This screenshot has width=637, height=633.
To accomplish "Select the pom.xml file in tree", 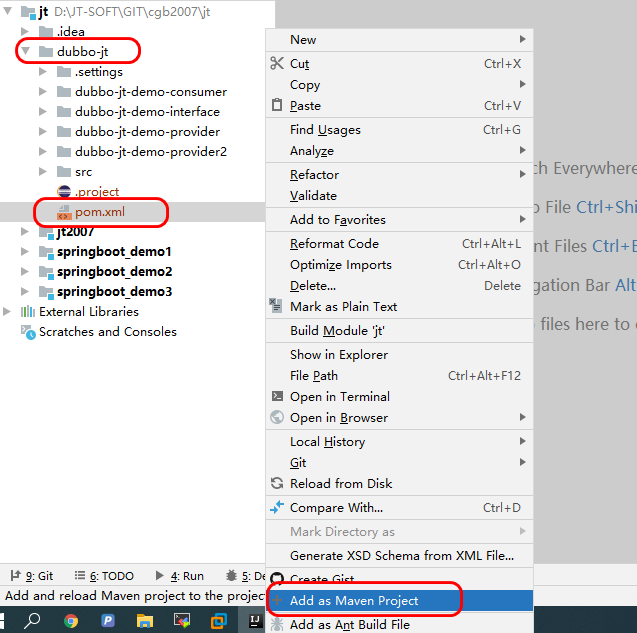I will click(x=132, y=212).
